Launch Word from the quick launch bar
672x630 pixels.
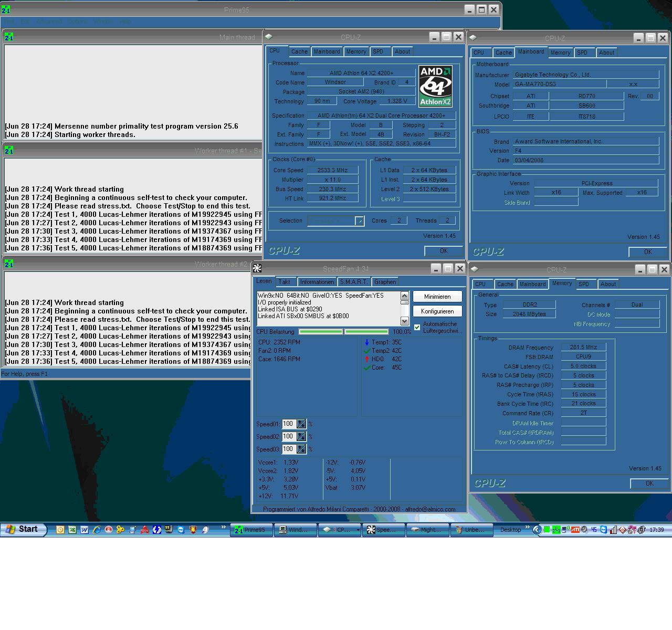[84, 530]
